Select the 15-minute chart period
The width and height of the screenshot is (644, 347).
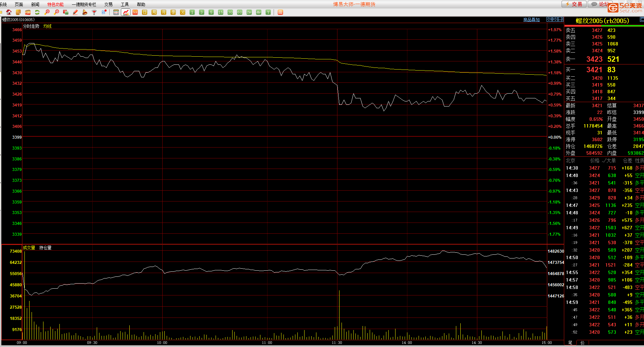221,12
